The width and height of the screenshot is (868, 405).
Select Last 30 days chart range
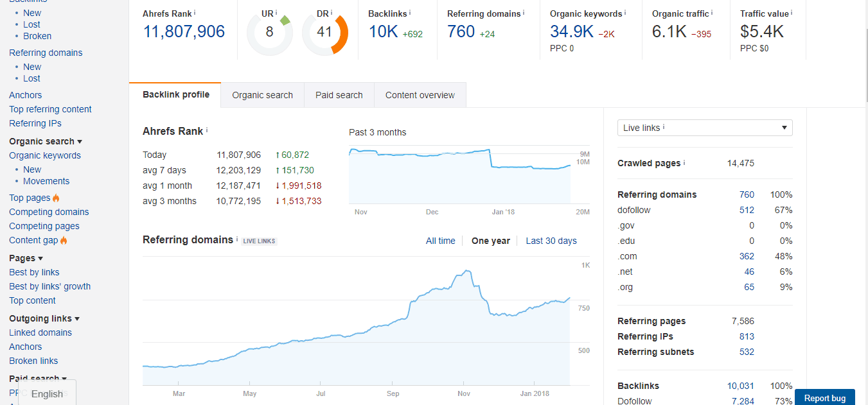pos(551,241)
